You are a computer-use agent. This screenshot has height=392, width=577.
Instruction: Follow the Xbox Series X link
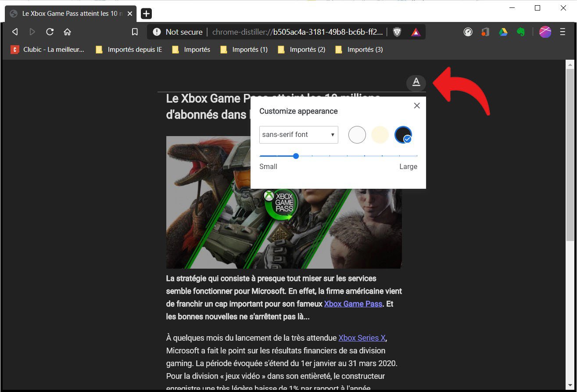point(362,338)
